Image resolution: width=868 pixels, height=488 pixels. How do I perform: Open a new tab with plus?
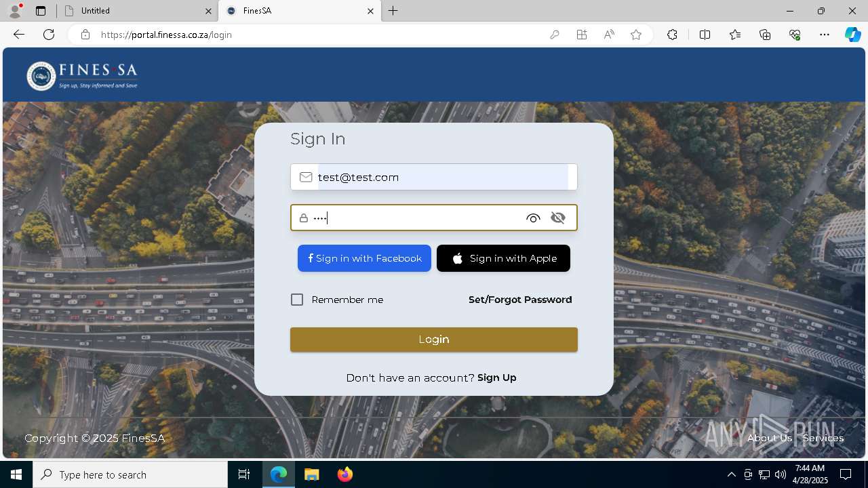pyautogui.click(x=393, y=11)
